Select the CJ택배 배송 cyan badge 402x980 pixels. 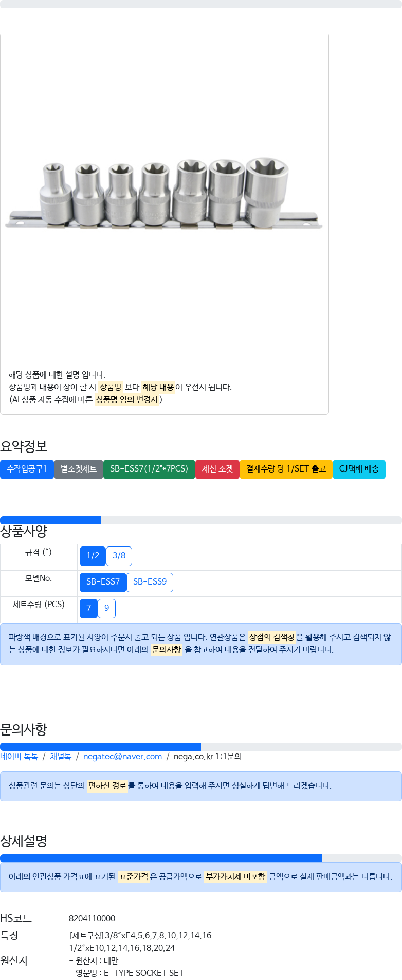click(359, 469)
